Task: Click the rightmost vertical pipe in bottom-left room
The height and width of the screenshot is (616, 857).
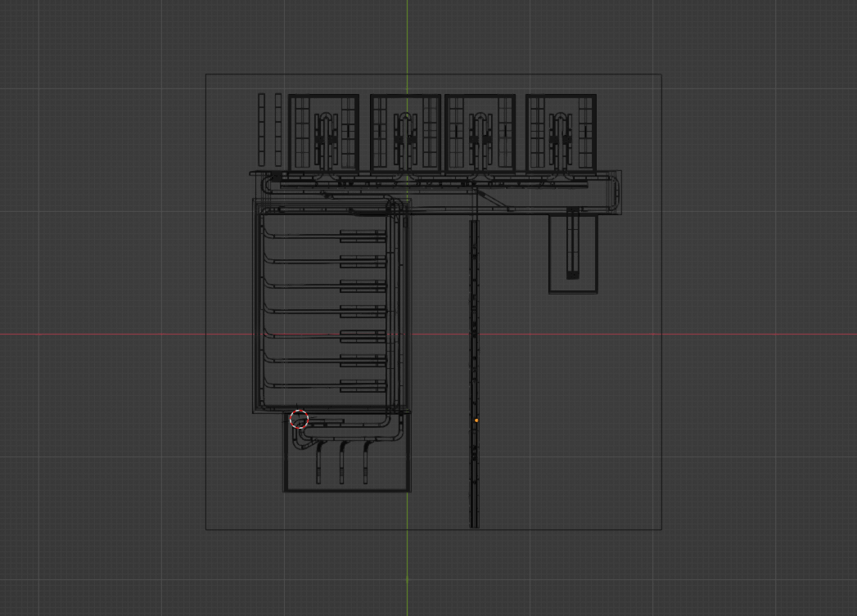Action: click(x=366, y=465)
